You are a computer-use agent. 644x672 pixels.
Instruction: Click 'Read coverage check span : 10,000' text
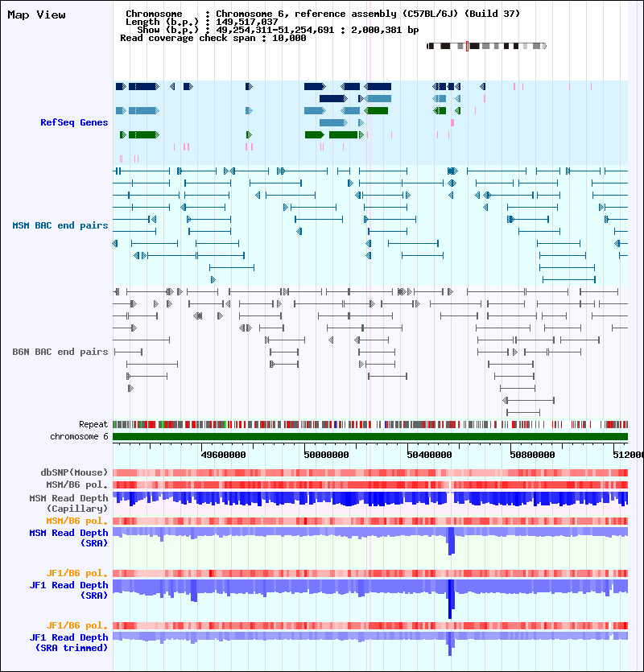coord(213,38)
